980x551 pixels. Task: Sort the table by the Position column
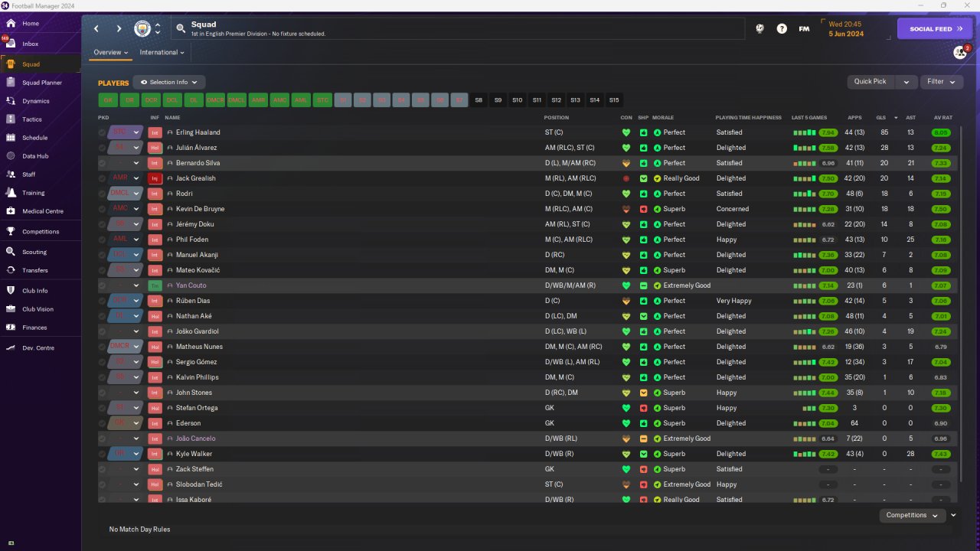557,118
